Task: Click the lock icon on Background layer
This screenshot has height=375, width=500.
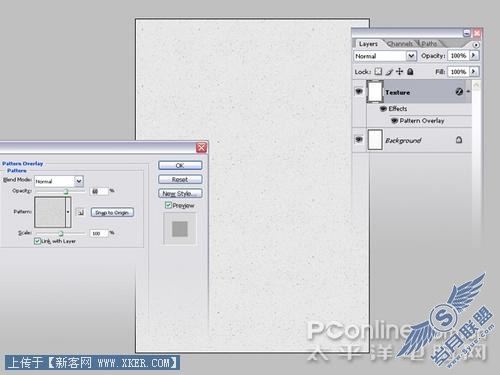Action: tap(459, 140)
